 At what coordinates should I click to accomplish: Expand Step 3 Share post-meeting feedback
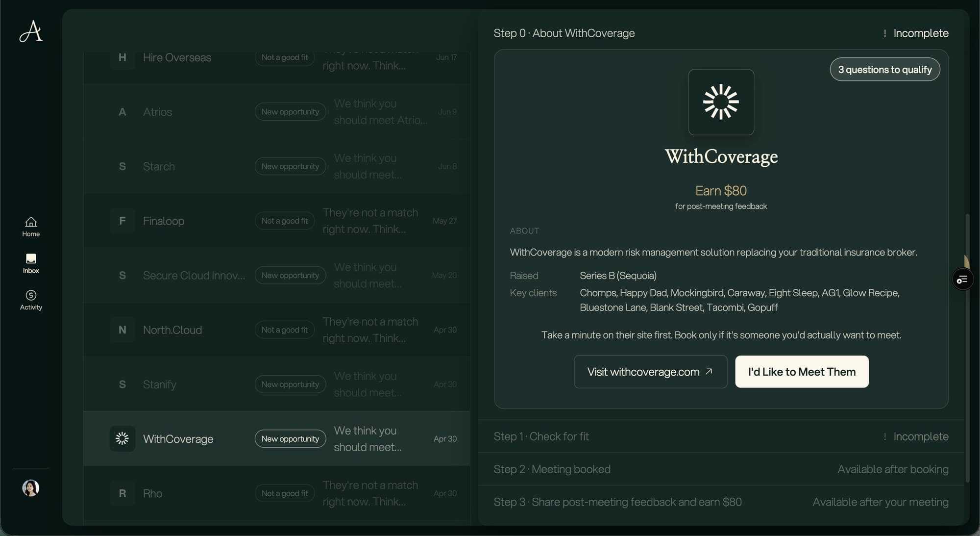point(721,502)
